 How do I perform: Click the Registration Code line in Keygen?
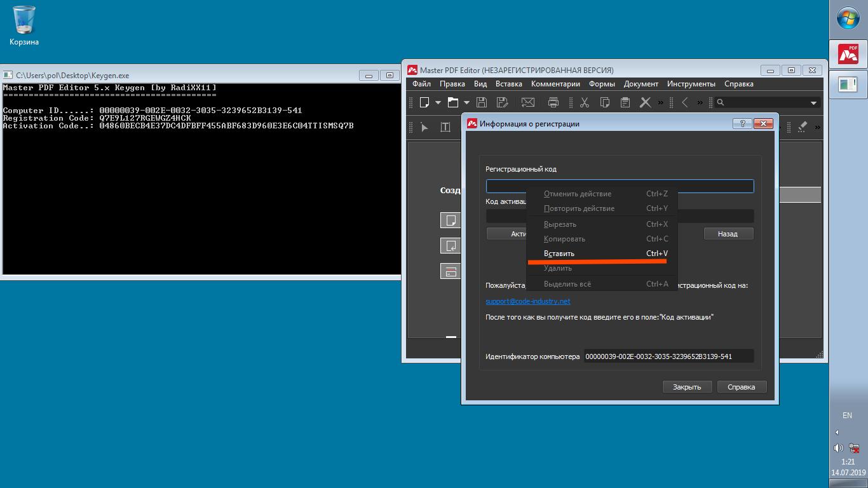coord(97,118)
